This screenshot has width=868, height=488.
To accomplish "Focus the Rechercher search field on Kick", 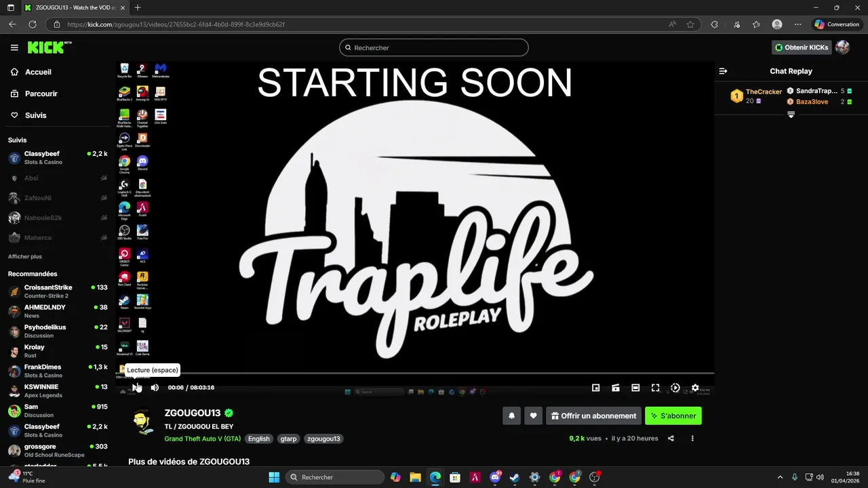I will click(x=434, y=47).
